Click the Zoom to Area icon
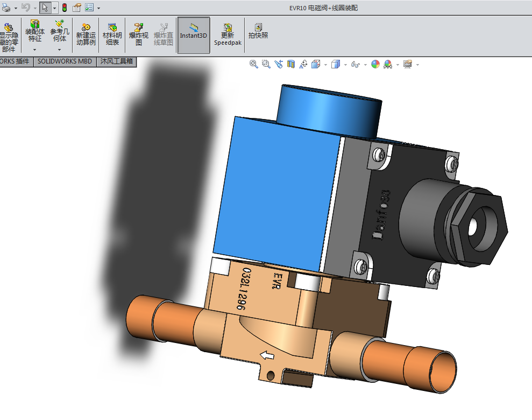The height and width of the screenshot is (420, 532). pyautogui.click(x=266, y=64)
